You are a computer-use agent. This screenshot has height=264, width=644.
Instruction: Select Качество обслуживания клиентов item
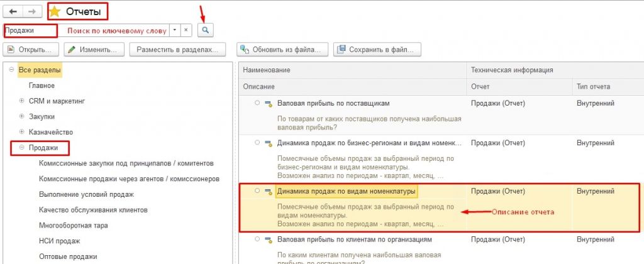click(93, 210)
